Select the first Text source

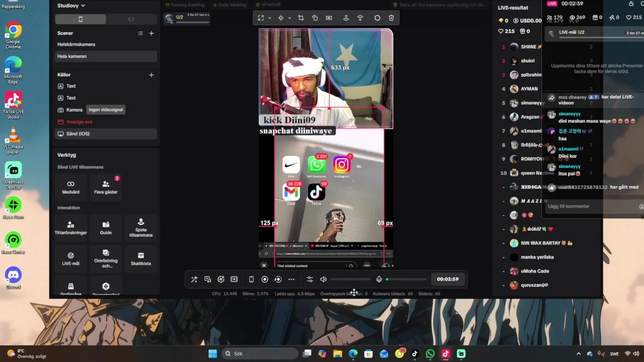pos(106,86)
